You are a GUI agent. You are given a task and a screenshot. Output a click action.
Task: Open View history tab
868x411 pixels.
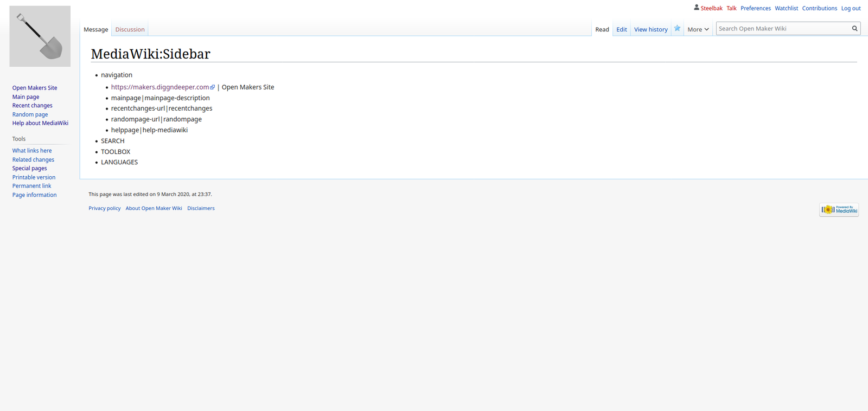coord(651,29)
